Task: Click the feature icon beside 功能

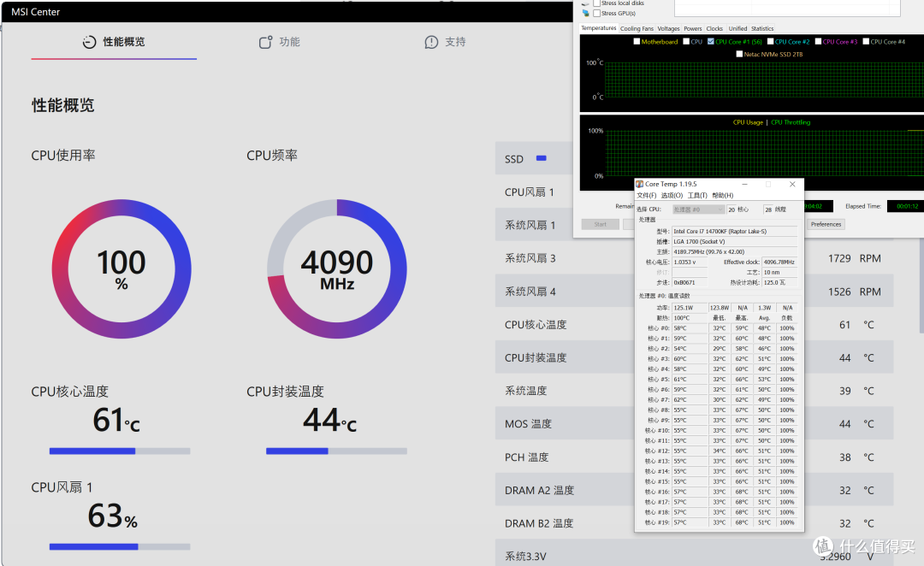Action: [x=266, y=42]
